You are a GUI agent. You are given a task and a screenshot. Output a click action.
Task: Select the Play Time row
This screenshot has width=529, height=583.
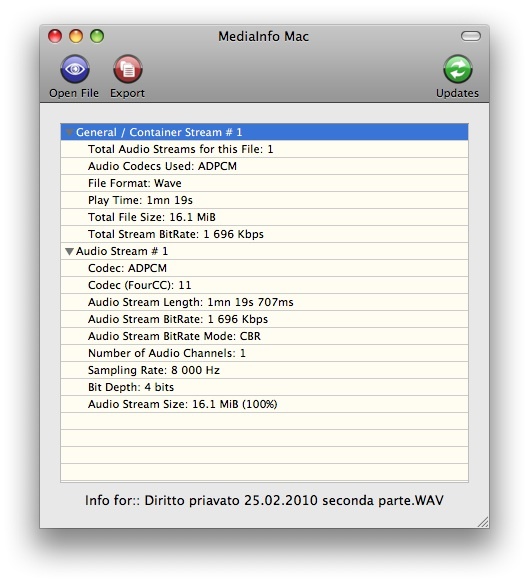click(x=264, y=200)
